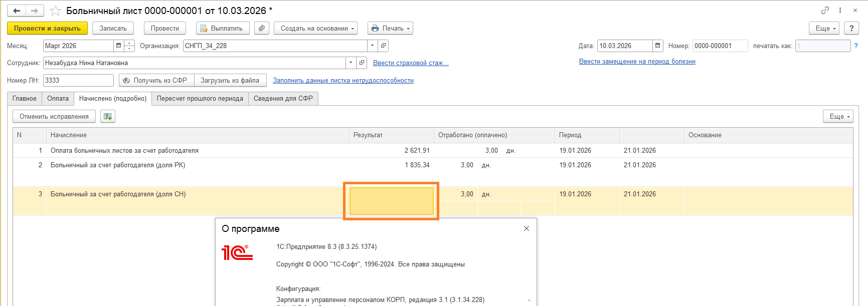Open the Сведения для СФР tab
This screenshot has height=306, width=868.
[x=283, y=99]
